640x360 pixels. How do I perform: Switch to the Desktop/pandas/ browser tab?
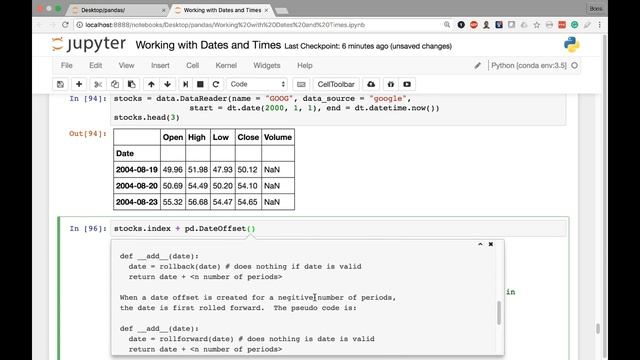coord(118,10)
